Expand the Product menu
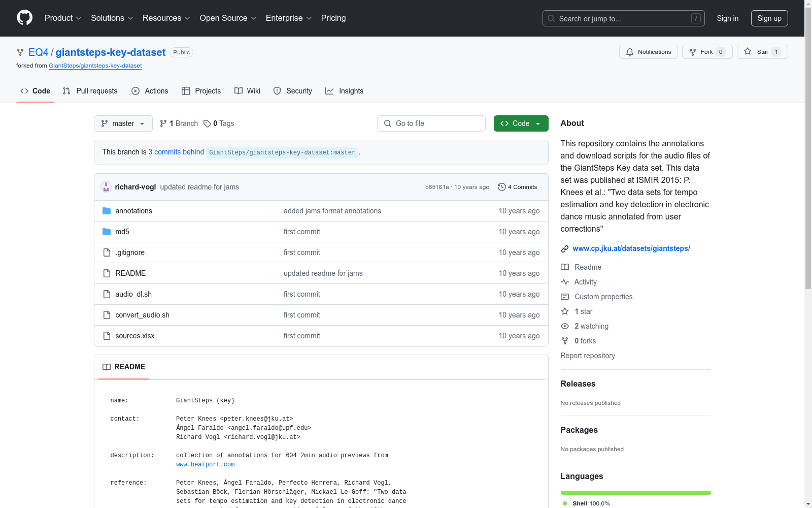 [x=63, y=18]
